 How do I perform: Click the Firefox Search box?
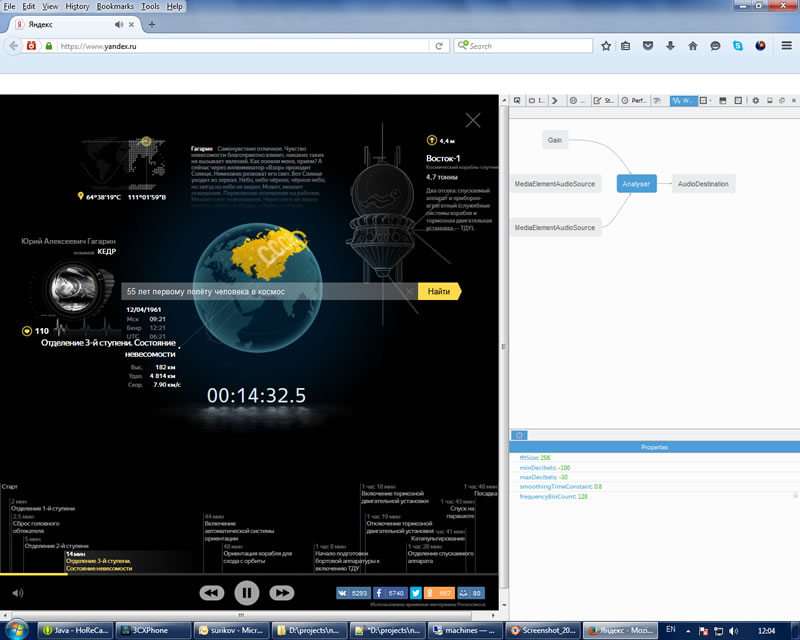tap(523, 45)
